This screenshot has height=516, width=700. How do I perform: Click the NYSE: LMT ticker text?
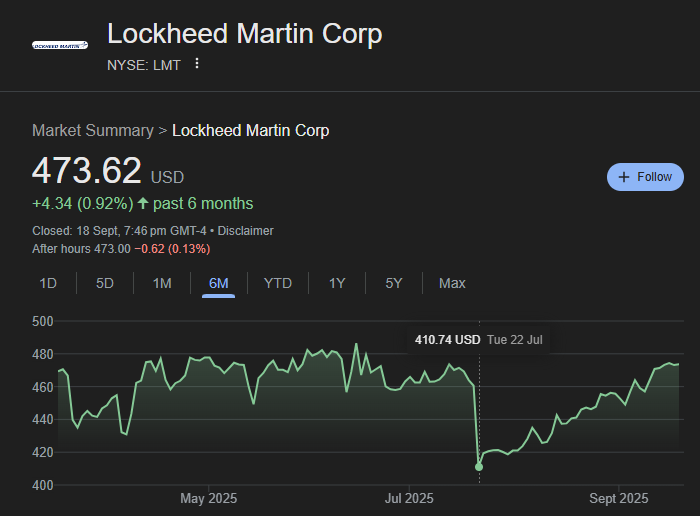(144, 65)
